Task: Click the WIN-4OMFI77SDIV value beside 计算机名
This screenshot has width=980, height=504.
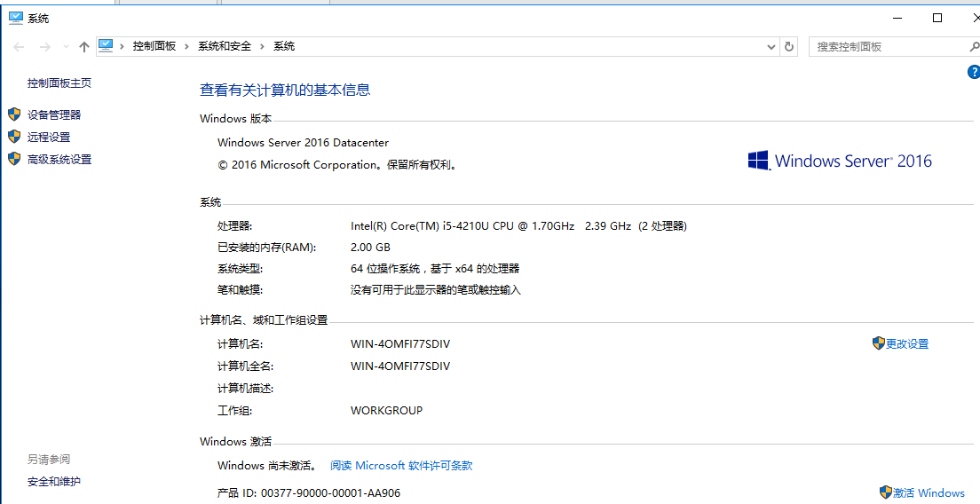Action: pos(400,344)
